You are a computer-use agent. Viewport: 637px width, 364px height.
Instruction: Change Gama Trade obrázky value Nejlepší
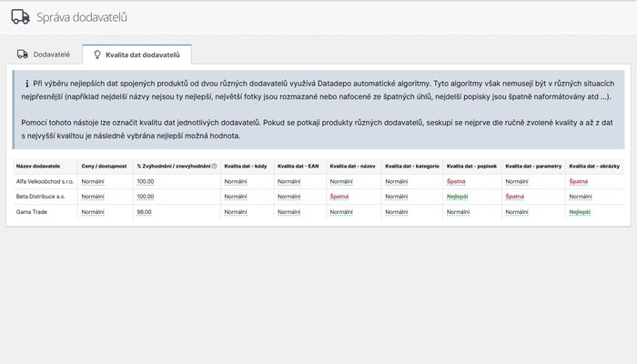point(580,212)
